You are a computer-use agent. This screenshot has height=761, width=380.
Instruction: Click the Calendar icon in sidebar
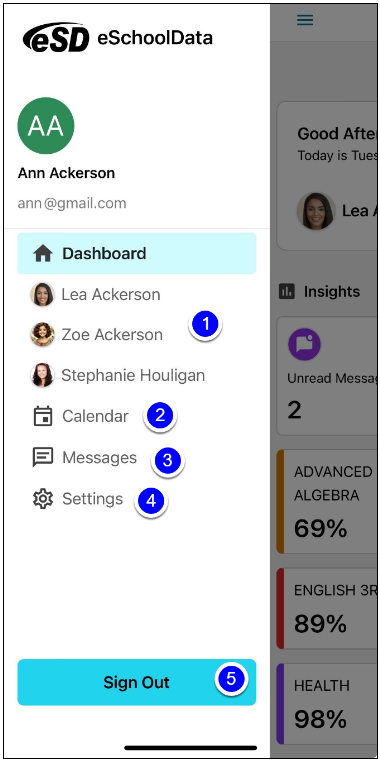(x=43, y=416)
